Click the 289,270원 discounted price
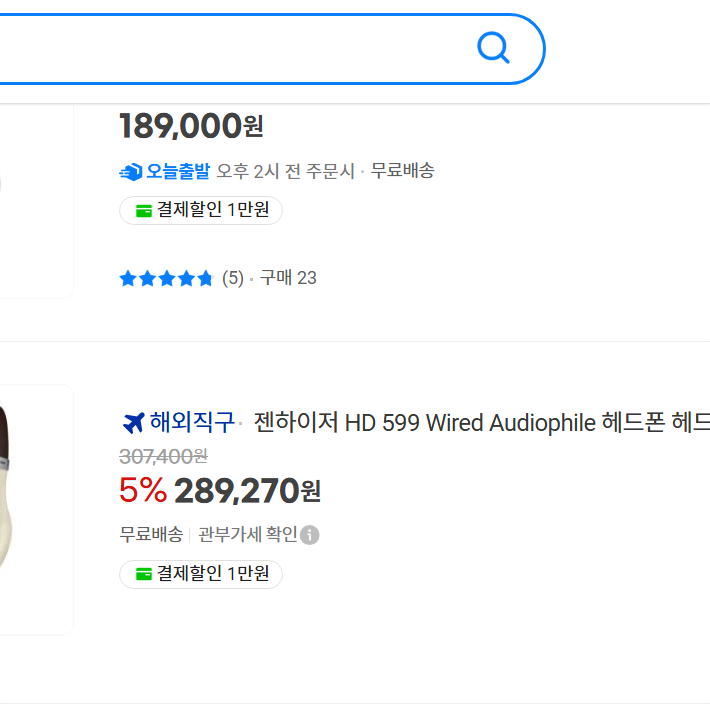The height and width of the screenshot is (710, 710). (x=247, y=491)
